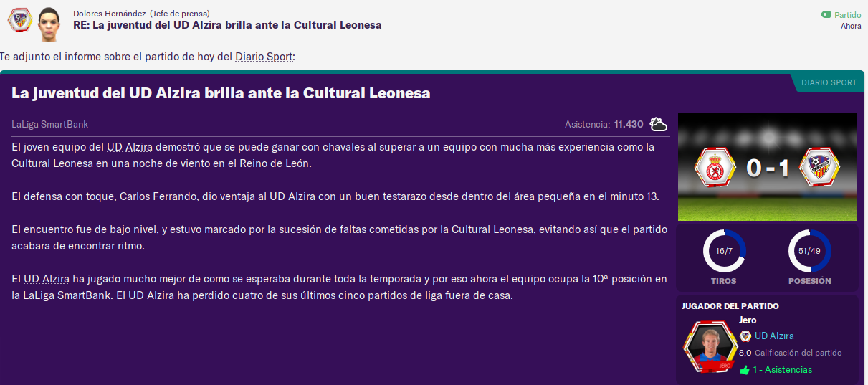Click the UD Alzira club badge in header

19,21
